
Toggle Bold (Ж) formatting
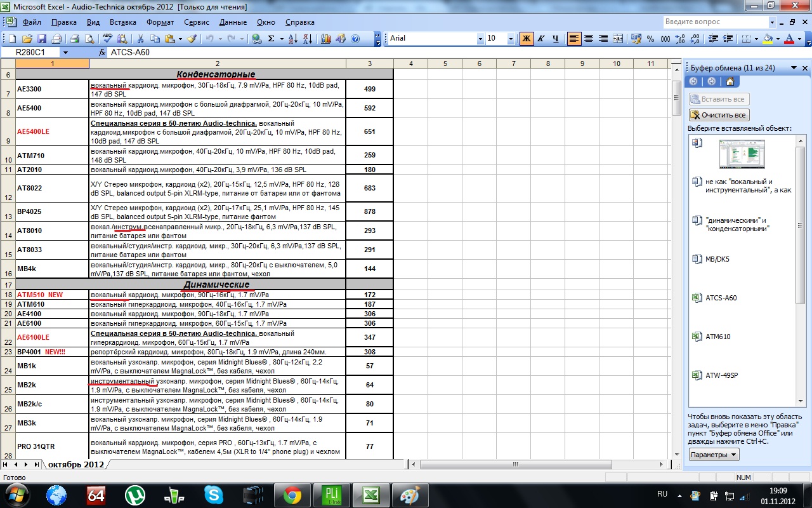(527, 39)
